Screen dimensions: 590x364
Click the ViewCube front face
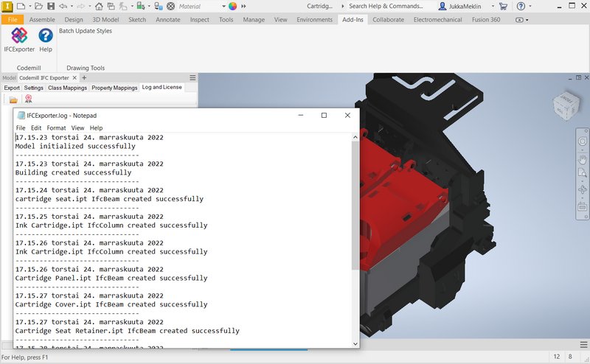tap(566, 101)
